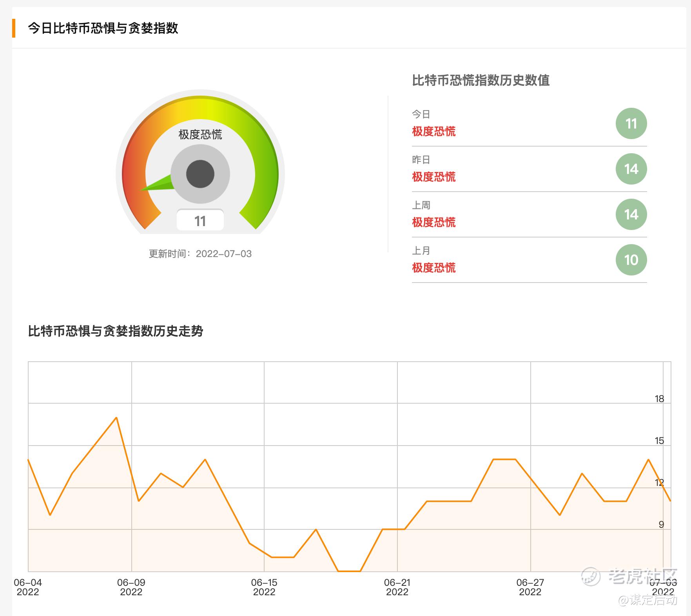Screen dimensions: 691x616
Task: Click the red 极度恐慌 status under 昨日
Action: (434, 177)
